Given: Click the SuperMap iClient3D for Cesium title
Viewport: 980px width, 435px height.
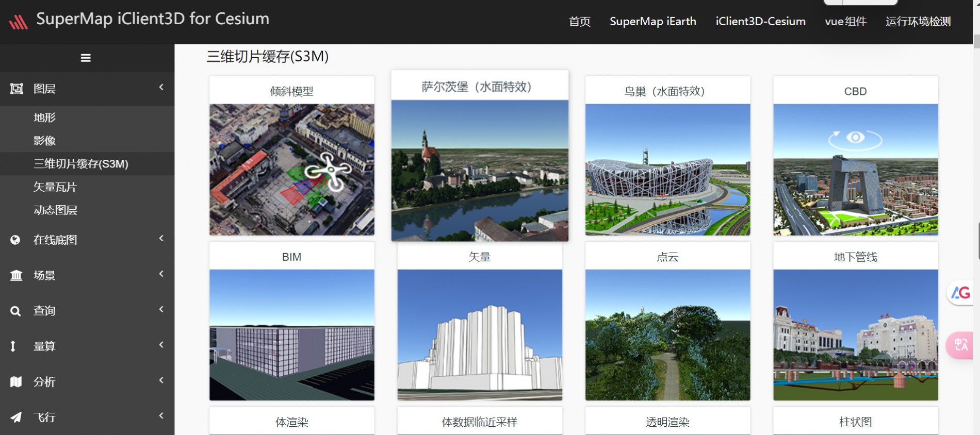Looking at the screenshot, I should tap(153, 19).
